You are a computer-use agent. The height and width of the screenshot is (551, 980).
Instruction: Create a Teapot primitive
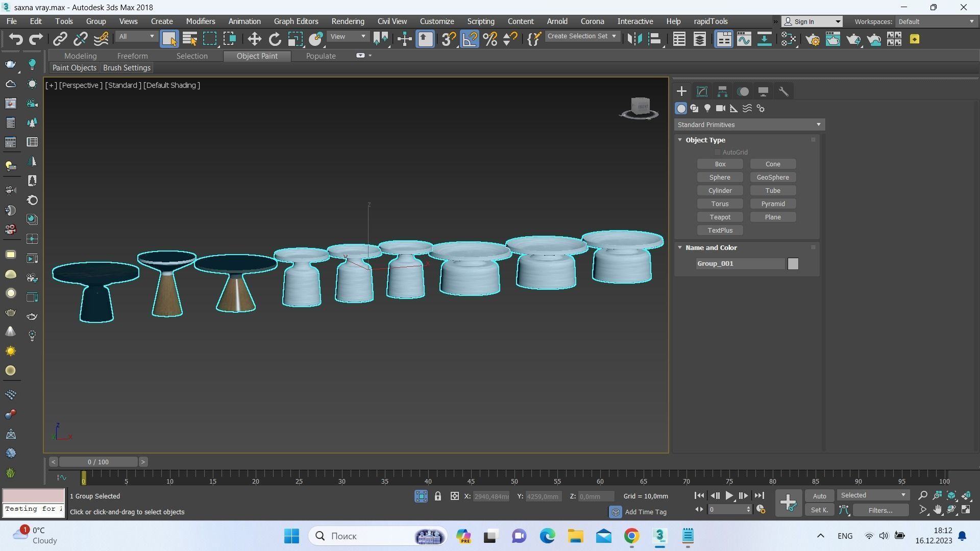[x=720, y=217]
